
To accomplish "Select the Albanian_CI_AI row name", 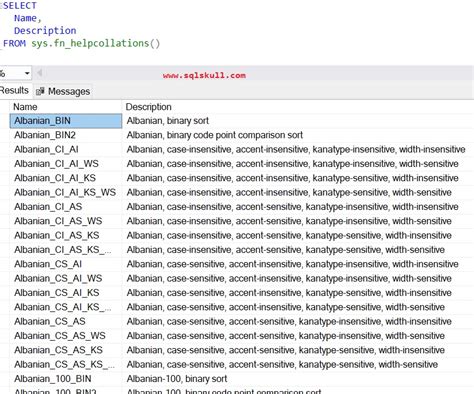I will pyautogui.click(x=66, y=149).
